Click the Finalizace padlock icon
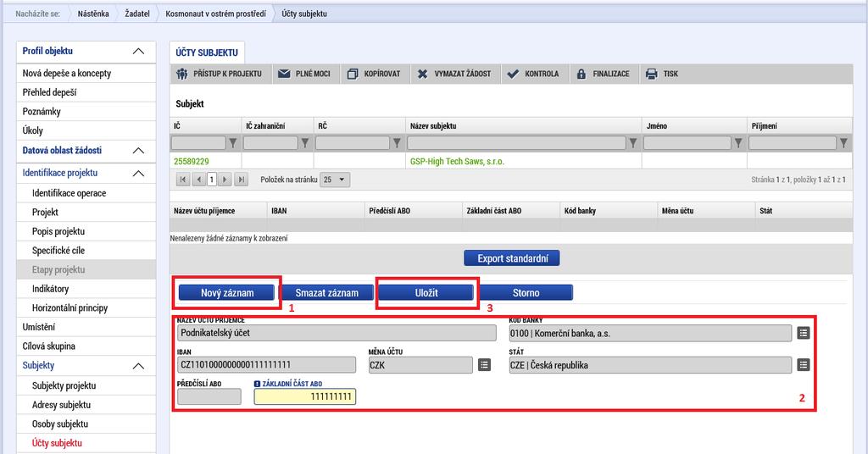868x454 pixels. [581, 74]
